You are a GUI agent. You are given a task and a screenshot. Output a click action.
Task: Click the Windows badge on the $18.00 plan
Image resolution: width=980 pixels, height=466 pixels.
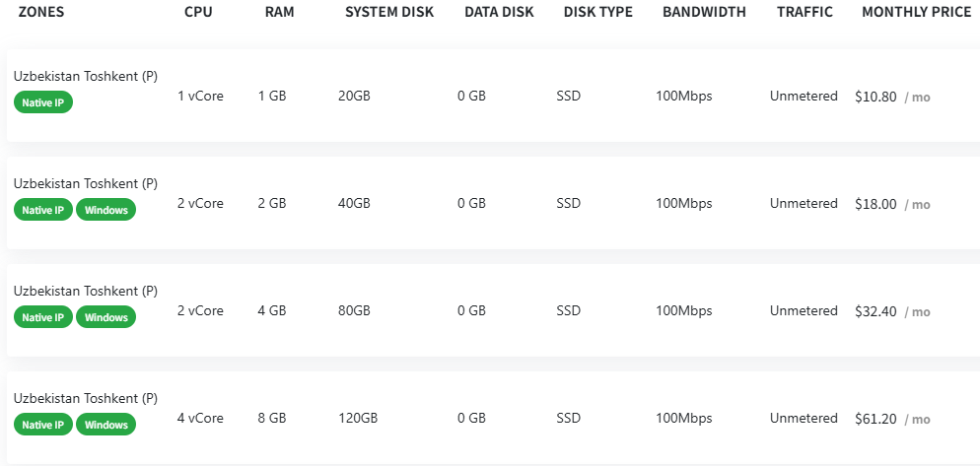tap(105, 210)
